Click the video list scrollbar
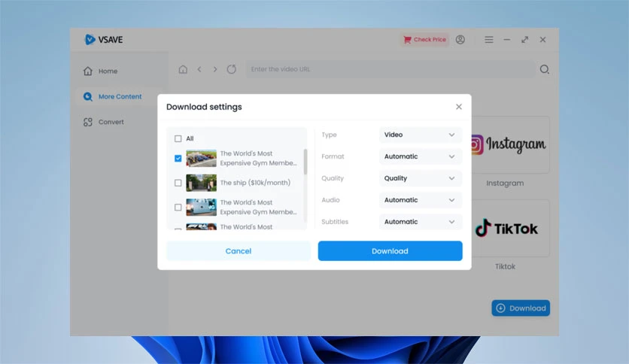Screen dimensions: 629x364 coord(305,162)
